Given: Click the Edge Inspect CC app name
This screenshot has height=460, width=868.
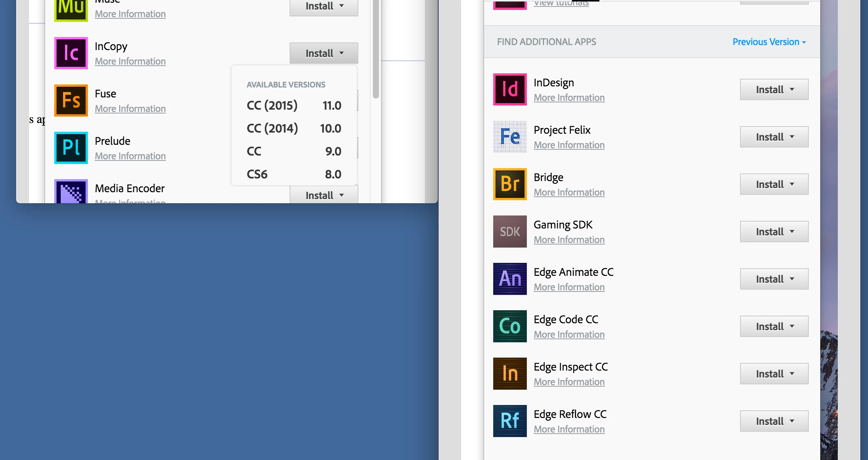Looking at the screenshot, I should coord(570,367).
